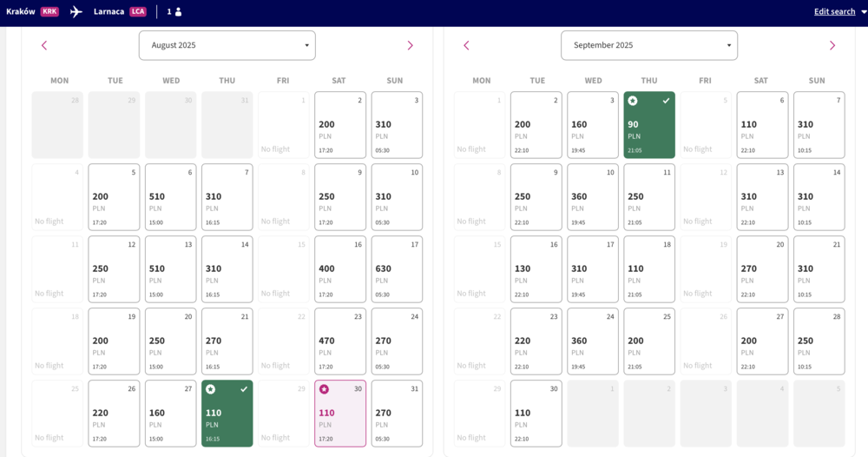Go to next month in August calendar
Viewport: 868px width, 457px height.
click(411, 45)
